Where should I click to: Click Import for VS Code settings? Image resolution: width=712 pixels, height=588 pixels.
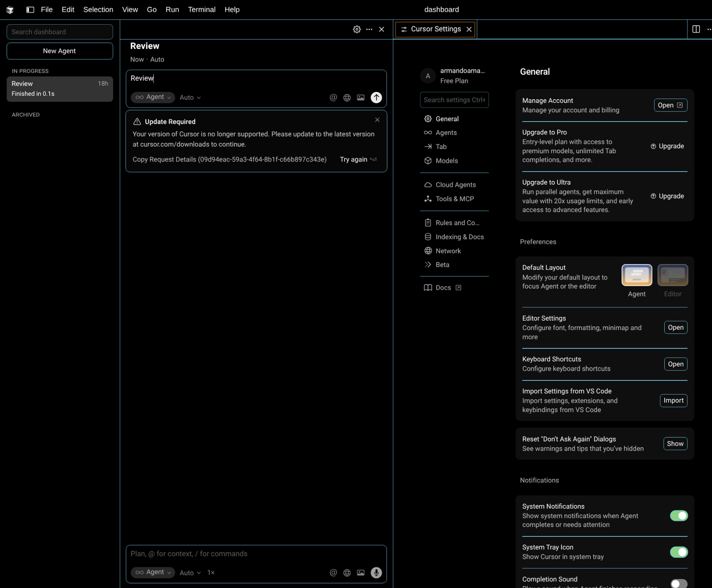click(x=674, y=401)
